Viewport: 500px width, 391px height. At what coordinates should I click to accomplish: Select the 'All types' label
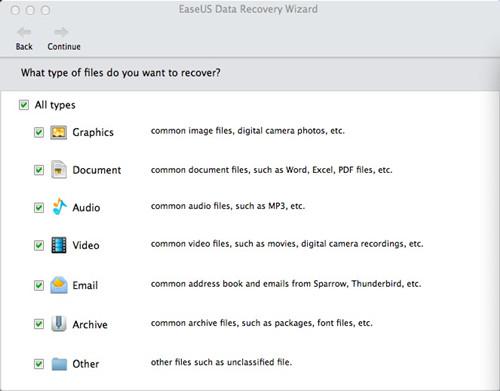[55, 105]
